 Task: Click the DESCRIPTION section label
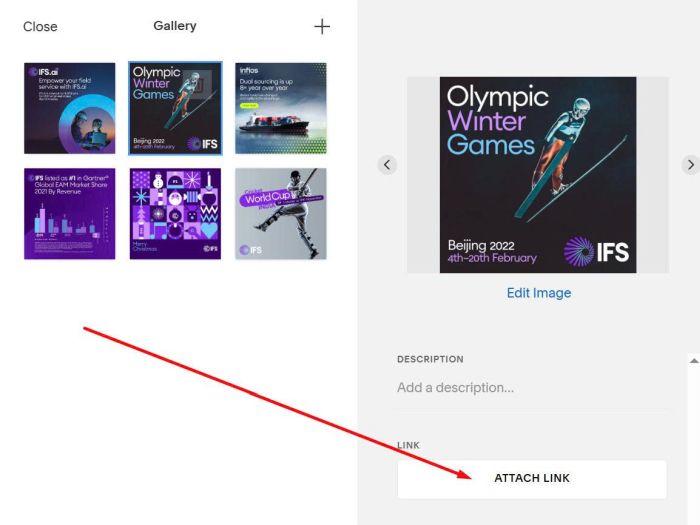click(x=430, y=359)
